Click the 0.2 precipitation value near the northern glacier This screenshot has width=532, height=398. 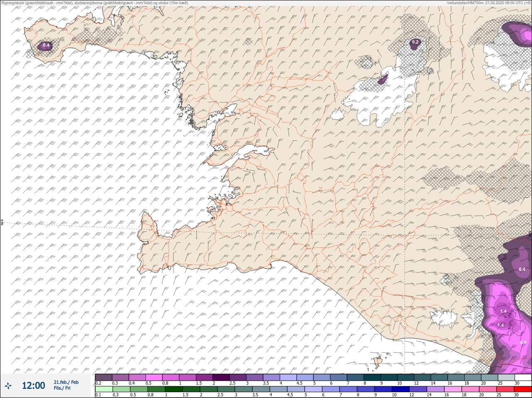[415, 42]
